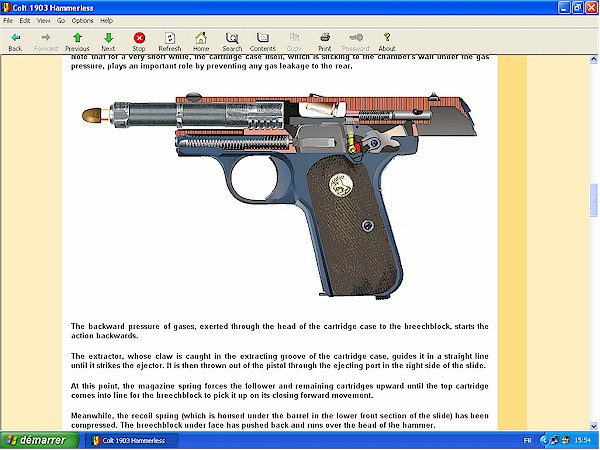
Task: Expand hidden tray icons arrow
Action: click(x=543, y=440)
